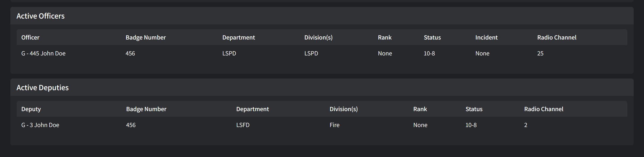Select officer entry G - 445 John Doe

[x=43, y=53]
